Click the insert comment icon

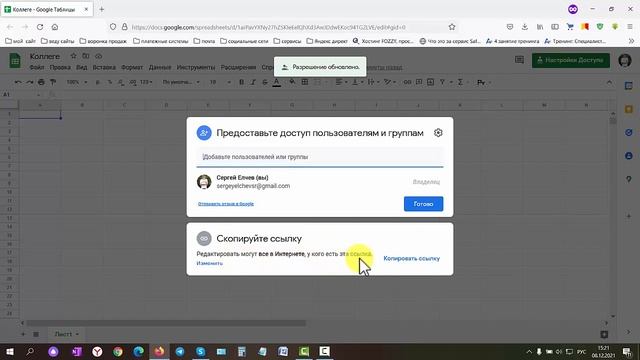[419, 82]
